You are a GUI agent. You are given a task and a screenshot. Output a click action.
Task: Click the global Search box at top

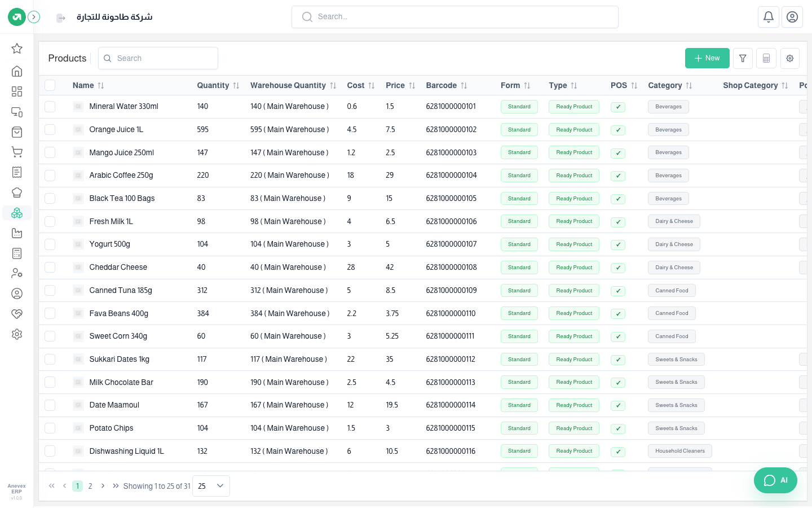coord(455,17)
